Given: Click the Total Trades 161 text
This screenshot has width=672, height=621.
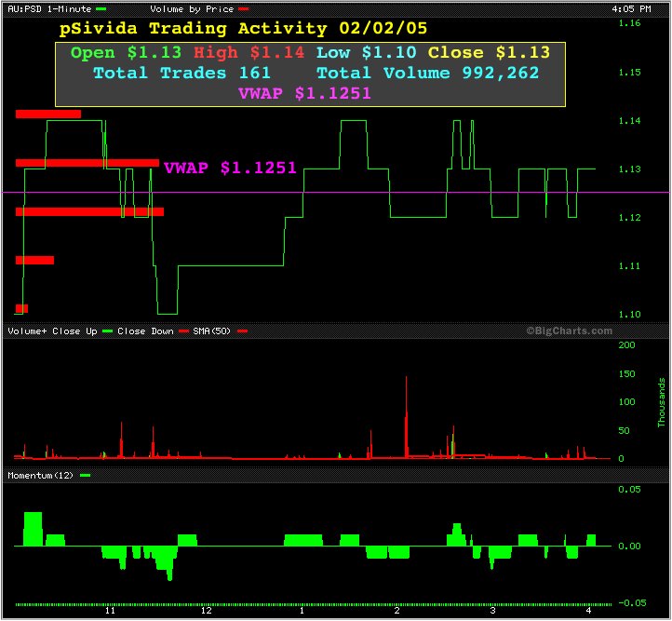Looking at the screenshot, I should tap(182, 73).
